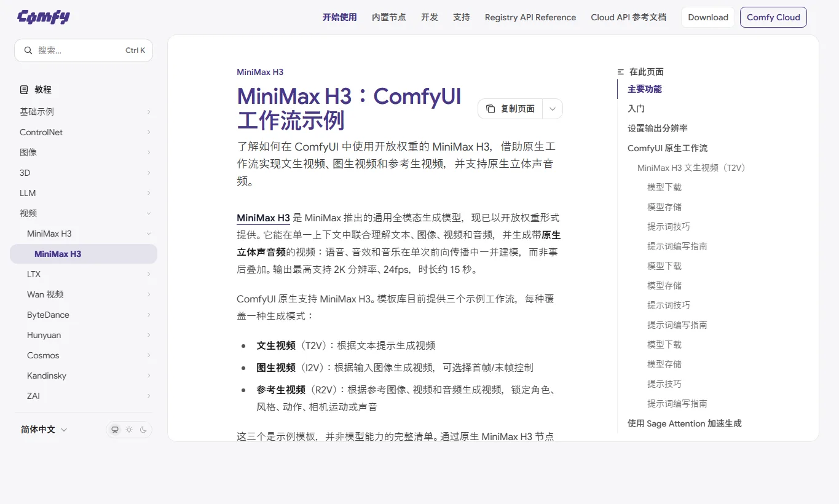Click the 参考生视频 bullet text
Image resolution: width=839 pixels, height=504 pixels.
[x=281, y=390]
